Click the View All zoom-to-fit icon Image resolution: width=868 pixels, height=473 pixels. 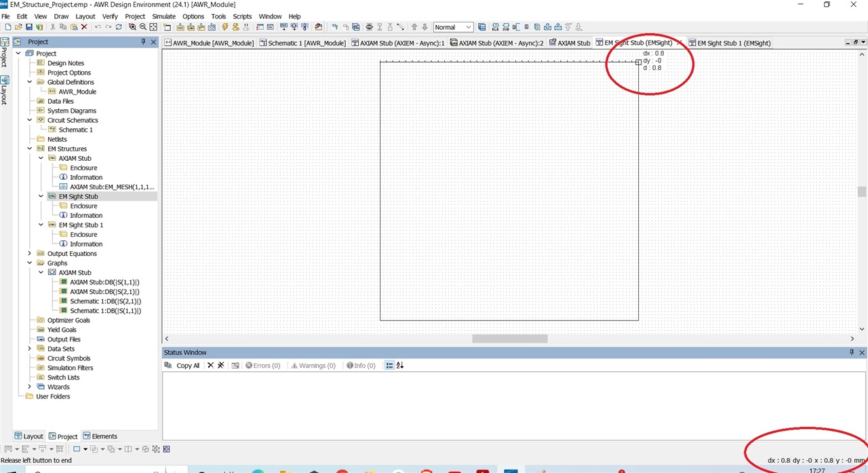[x=153, y=27]
